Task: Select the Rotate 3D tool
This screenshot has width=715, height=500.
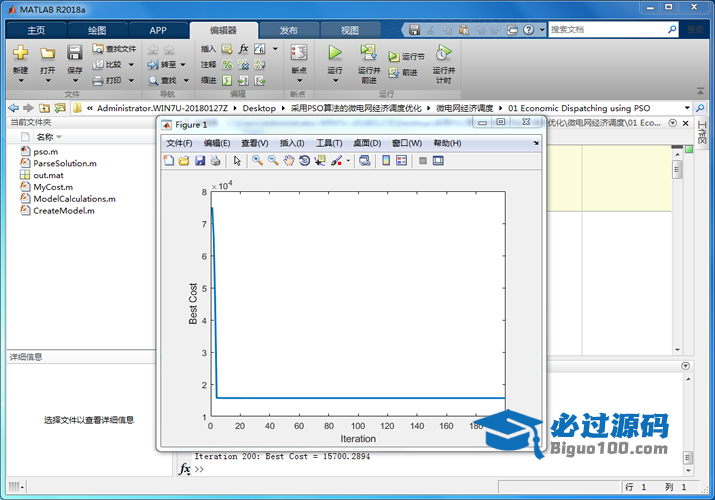Action: (x=304, y=160)
